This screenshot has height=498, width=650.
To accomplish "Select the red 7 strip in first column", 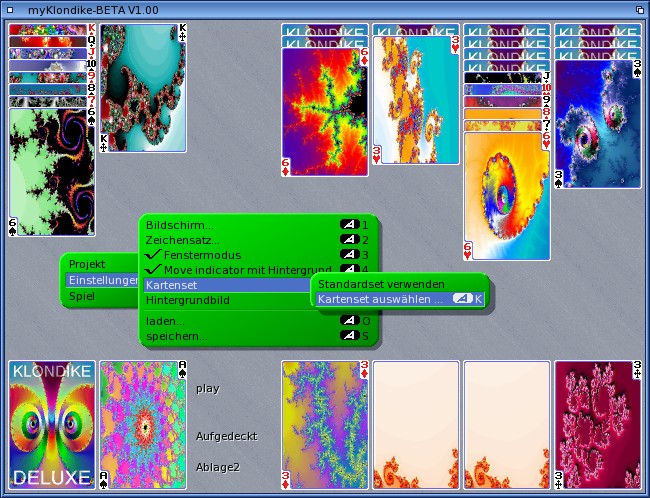I will [x=52, y=102].
